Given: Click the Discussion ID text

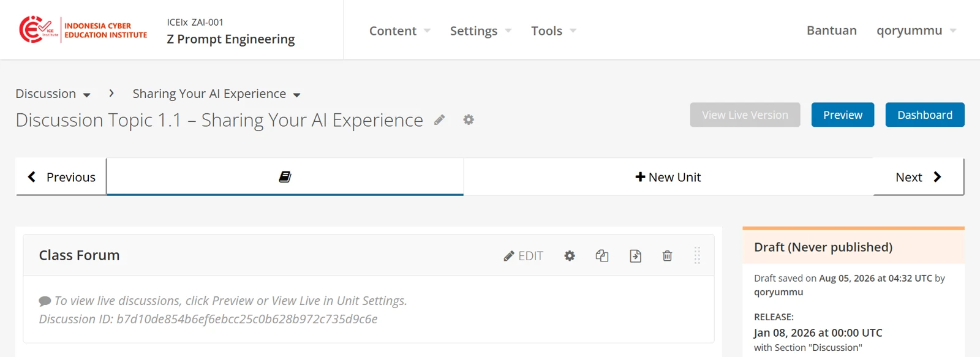Looking at the screenshot, I should [208, 319].
